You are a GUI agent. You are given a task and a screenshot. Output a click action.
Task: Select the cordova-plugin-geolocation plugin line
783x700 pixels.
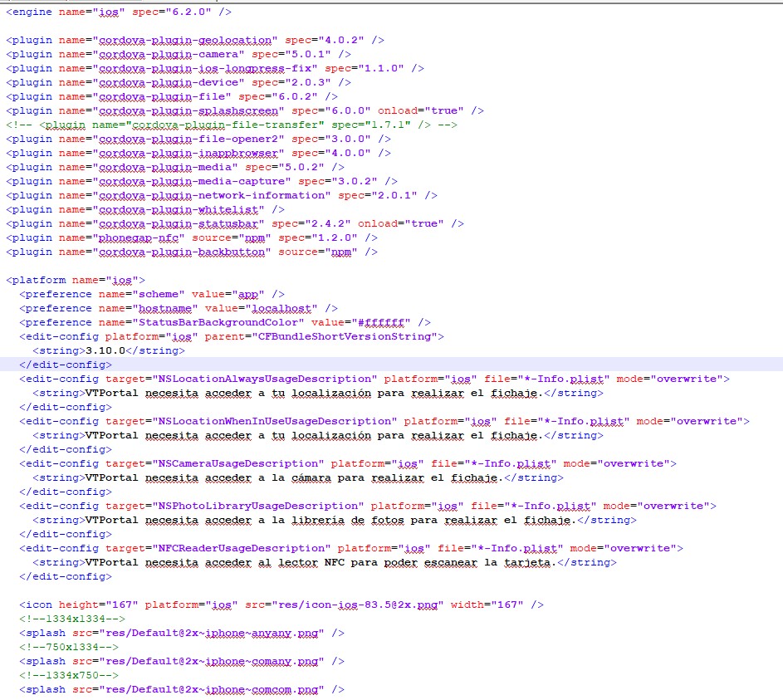point(195,40)
